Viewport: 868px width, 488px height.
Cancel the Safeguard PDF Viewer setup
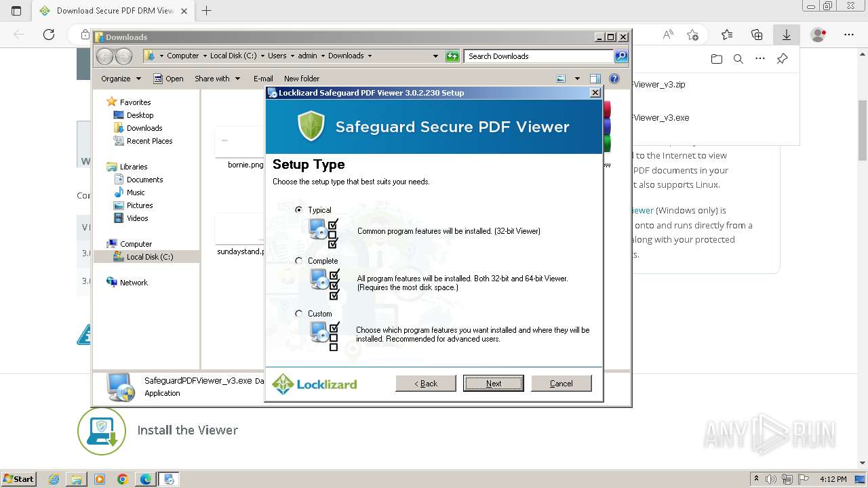click(x=561, y=384)
